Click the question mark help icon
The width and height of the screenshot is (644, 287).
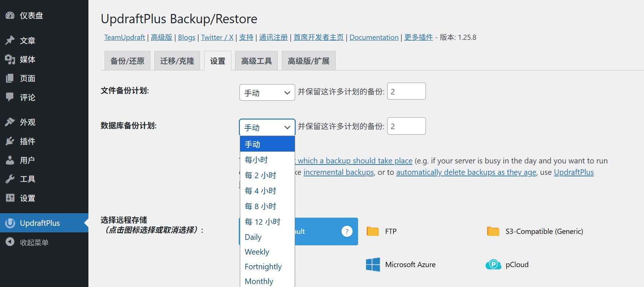[x=347, y=231]
